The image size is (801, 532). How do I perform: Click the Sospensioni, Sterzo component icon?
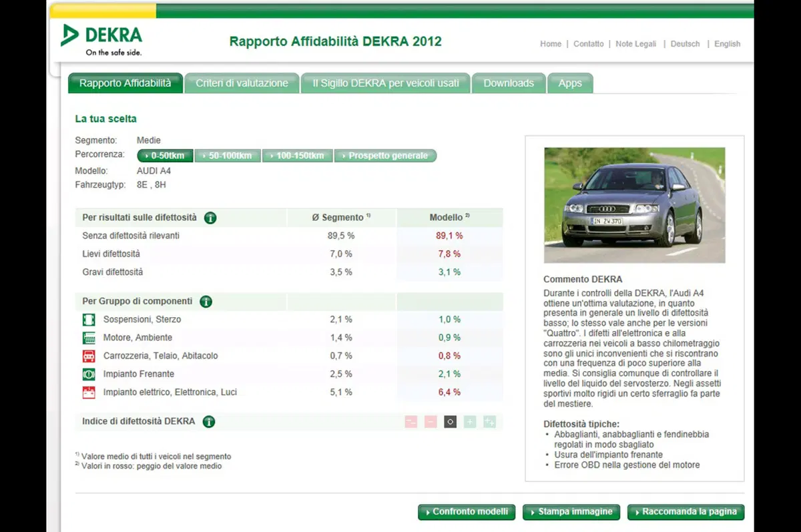[x=89, y=320]
